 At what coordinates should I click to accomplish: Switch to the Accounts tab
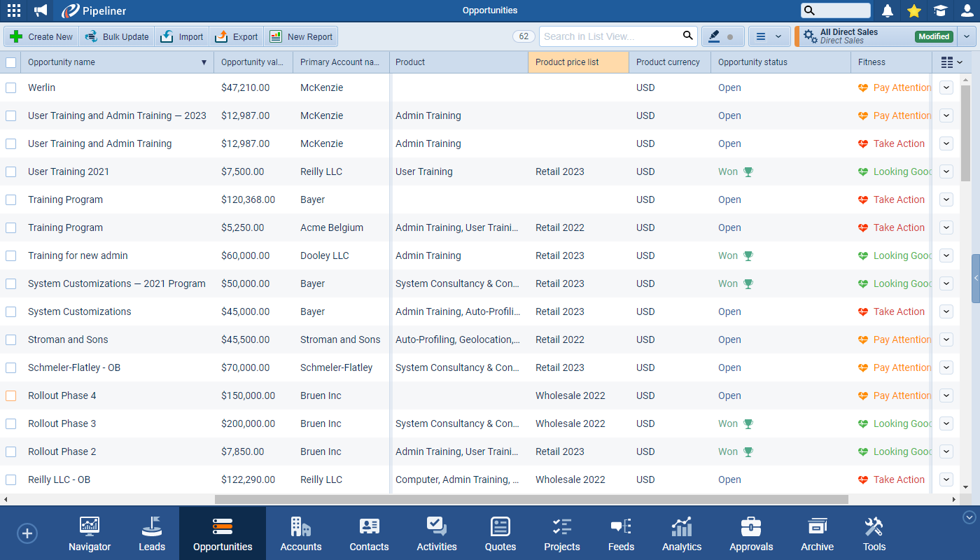pos(300,533)
